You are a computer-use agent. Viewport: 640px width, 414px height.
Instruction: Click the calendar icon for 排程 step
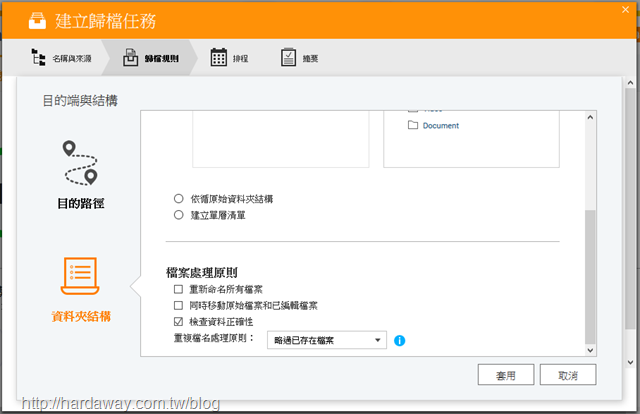[x=219, y=57]
